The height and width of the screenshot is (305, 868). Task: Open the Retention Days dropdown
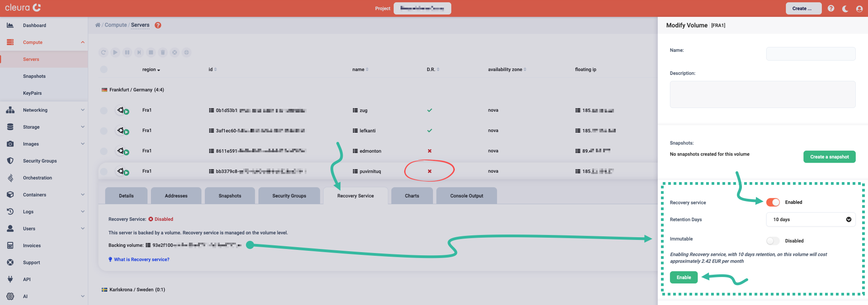(811, 220)
